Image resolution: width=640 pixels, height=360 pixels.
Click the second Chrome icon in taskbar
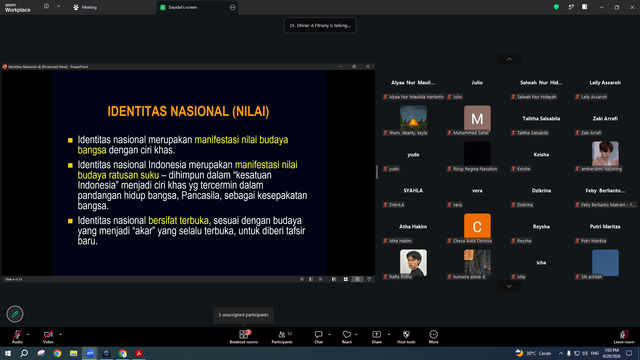(122, 353)
